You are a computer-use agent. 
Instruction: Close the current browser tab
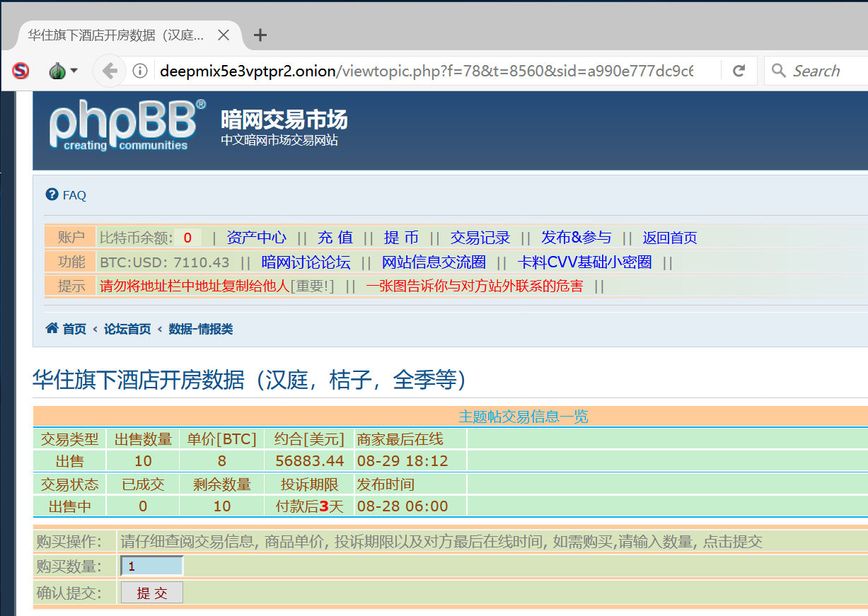[x=224, y=35]
